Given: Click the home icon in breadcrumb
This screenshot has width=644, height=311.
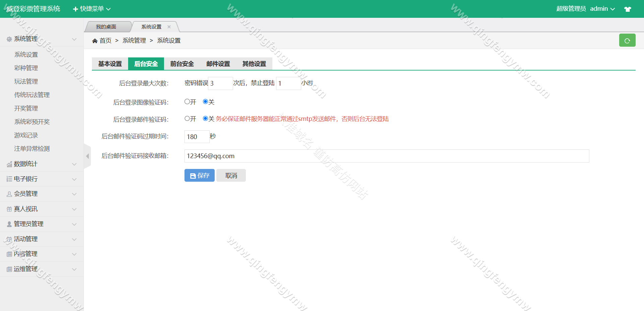Looking at the screenshot, I should (x=95, y=41).
